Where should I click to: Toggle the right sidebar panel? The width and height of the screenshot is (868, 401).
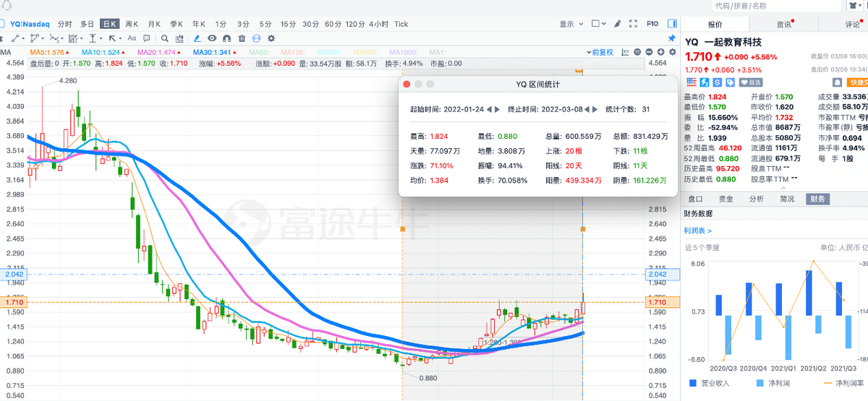coord(672,24)
